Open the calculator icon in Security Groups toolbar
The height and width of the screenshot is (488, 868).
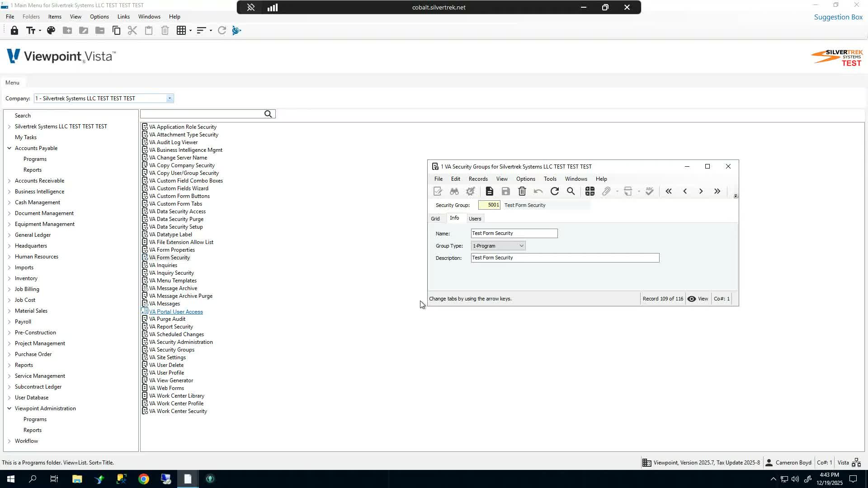pos(590,192)
